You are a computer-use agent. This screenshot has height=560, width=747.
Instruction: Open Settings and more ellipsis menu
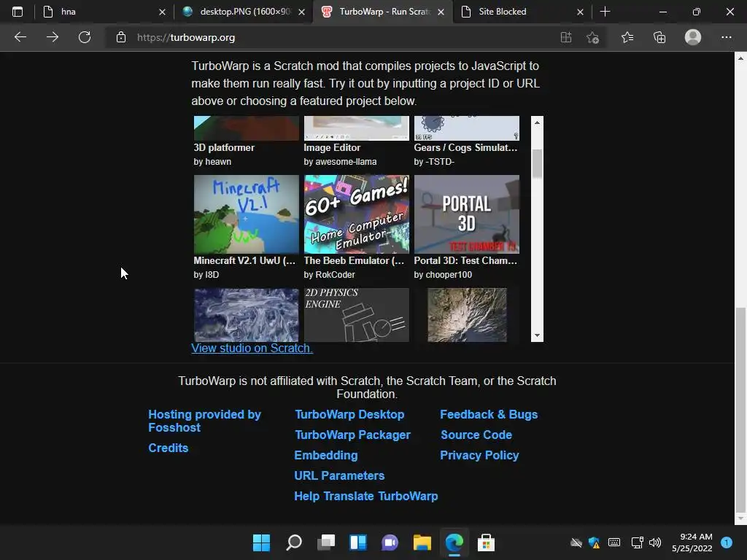point(726,37)
